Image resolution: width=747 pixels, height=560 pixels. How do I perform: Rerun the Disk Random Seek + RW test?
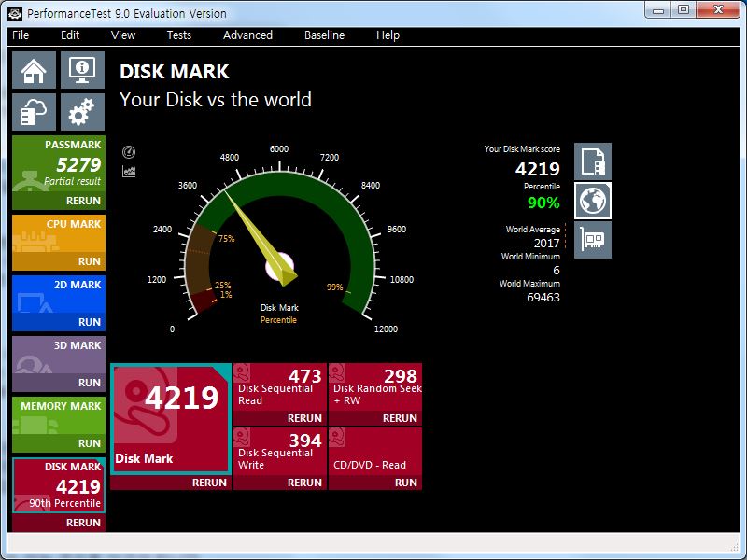[400, 418]
